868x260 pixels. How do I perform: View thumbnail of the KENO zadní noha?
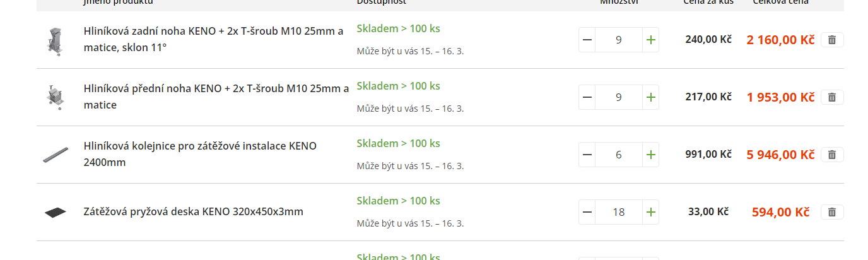(x=56, y=42)
